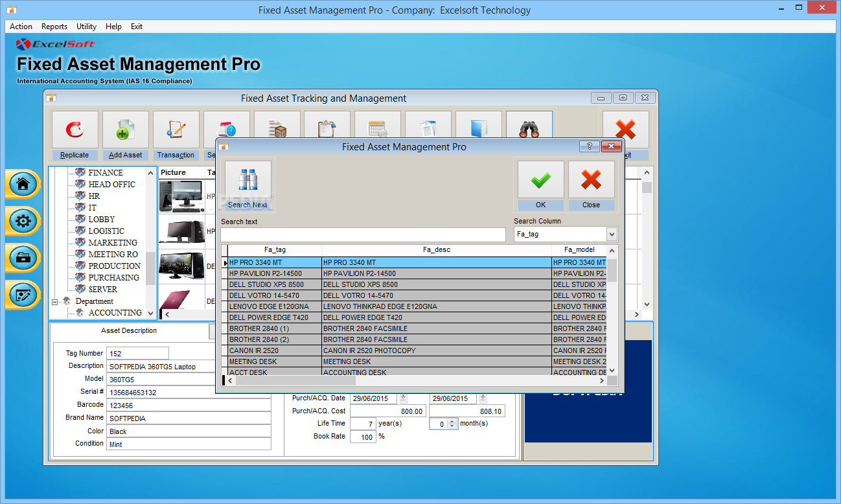
Task: Click the location tree vertical scrollbar
Action: 150,242
